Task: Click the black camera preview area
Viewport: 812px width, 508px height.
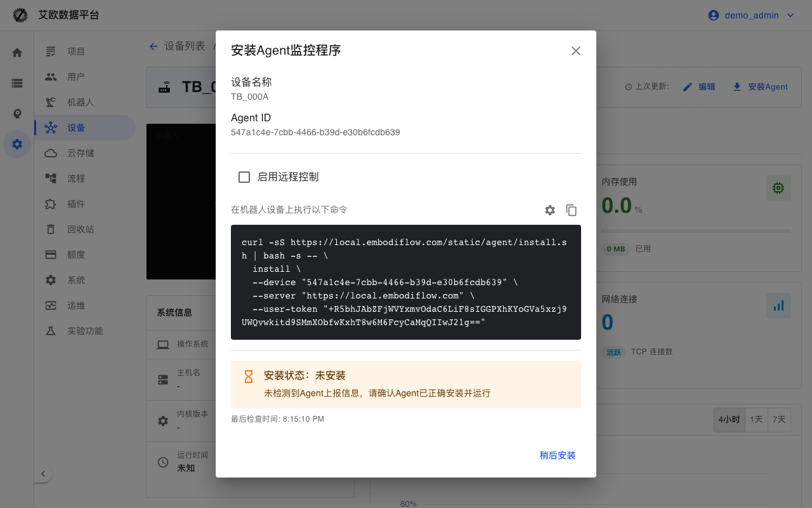Action: (181, 201)
